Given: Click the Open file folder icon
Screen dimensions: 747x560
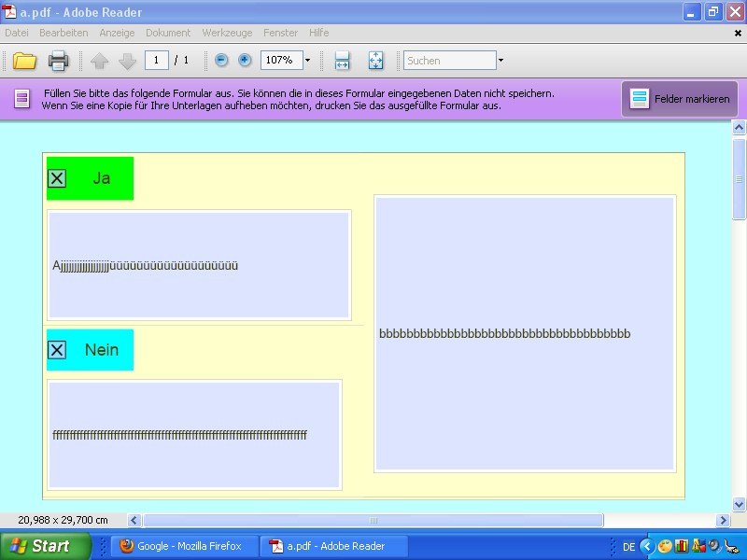Looking at the screenshot, I should point(24,61).
